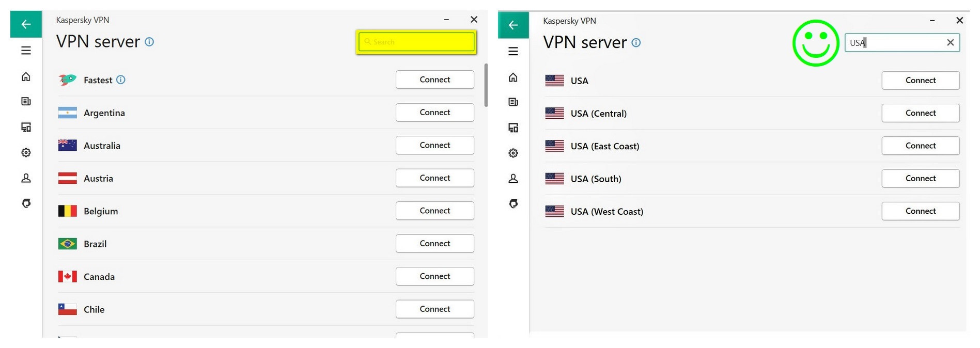Viewport: 980px width, 348px height.
Task: Click the rocket icon beside Fastest
Action: coord(67,80)
